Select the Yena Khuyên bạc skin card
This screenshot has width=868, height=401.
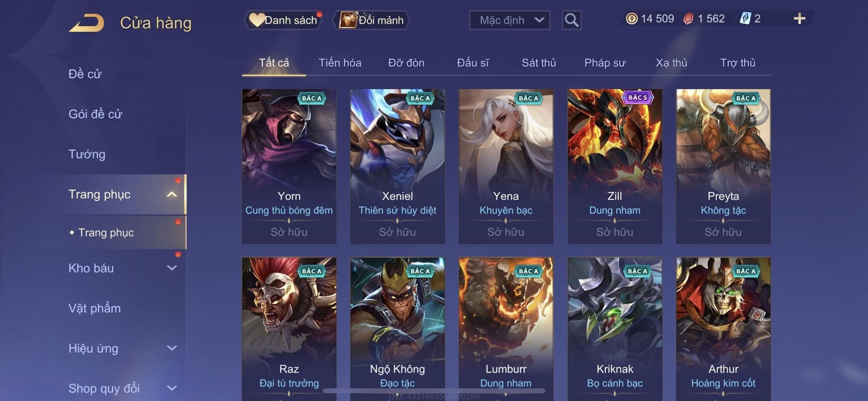point(506,166)
